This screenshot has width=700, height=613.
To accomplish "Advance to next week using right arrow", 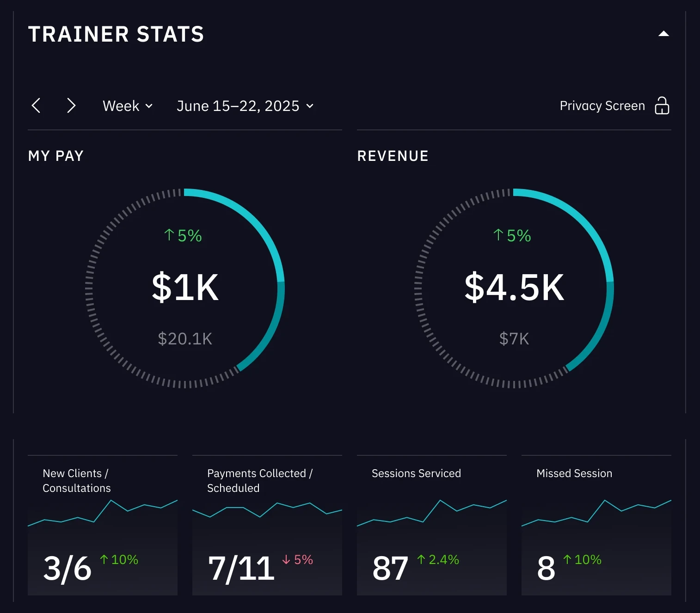I will click(71, 105).
